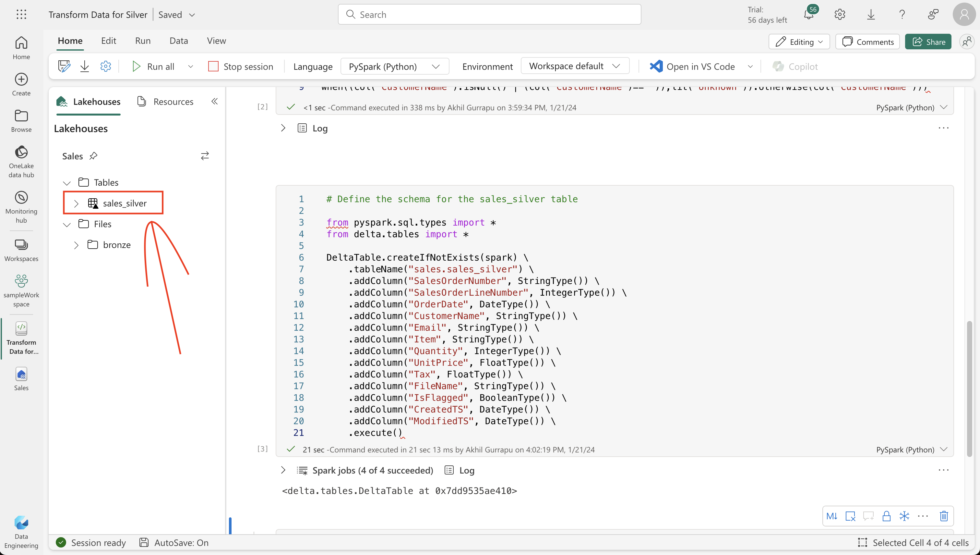Click the Search input field
This screenshot has height=555, width=980.
click(490, 15)
